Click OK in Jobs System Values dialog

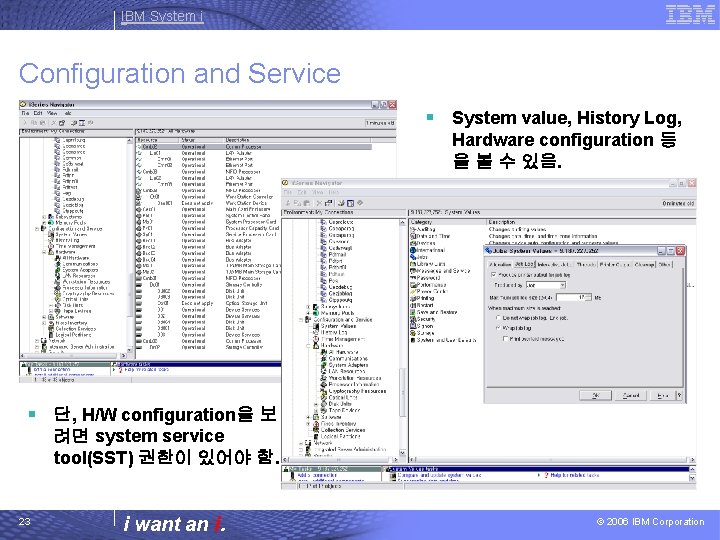coord(595,395)
